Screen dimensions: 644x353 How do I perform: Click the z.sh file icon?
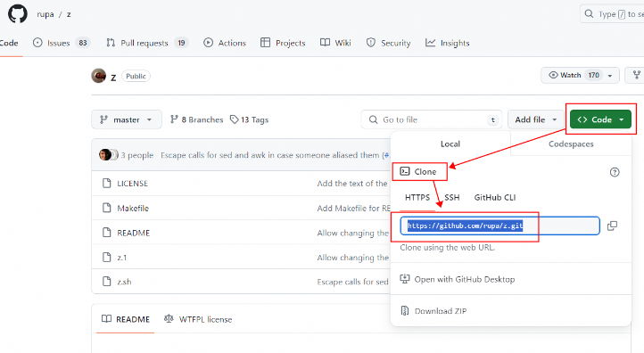coord(107,282)
